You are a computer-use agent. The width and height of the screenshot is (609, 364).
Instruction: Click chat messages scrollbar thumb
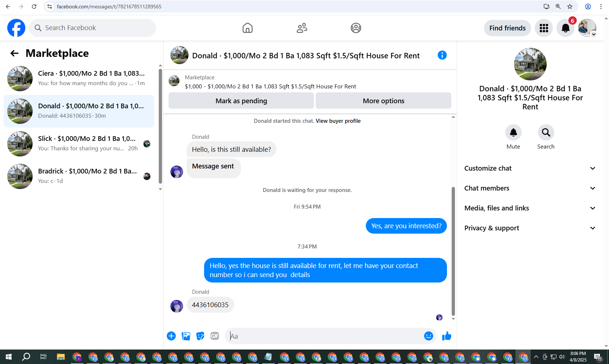453,251
